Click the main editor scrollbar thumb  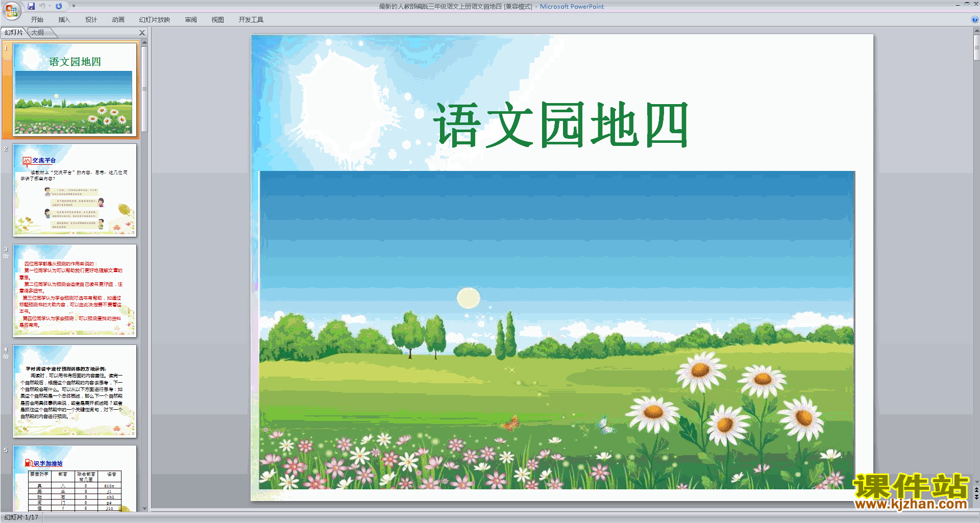(x=976, y=48)
